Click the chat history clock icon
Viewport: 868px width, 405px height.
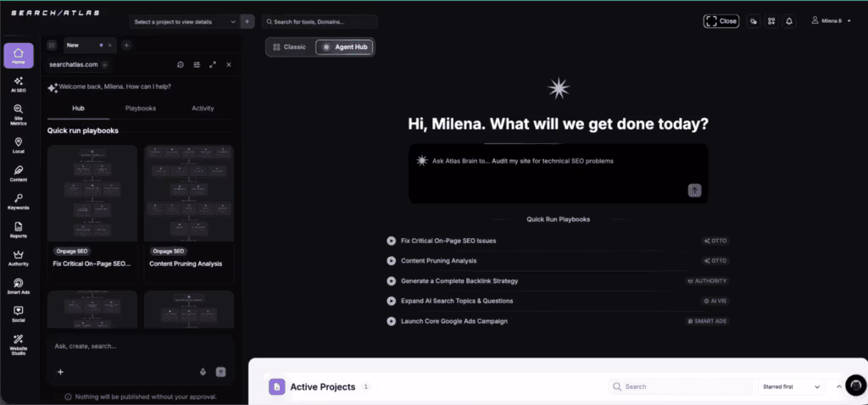point(181,64)
